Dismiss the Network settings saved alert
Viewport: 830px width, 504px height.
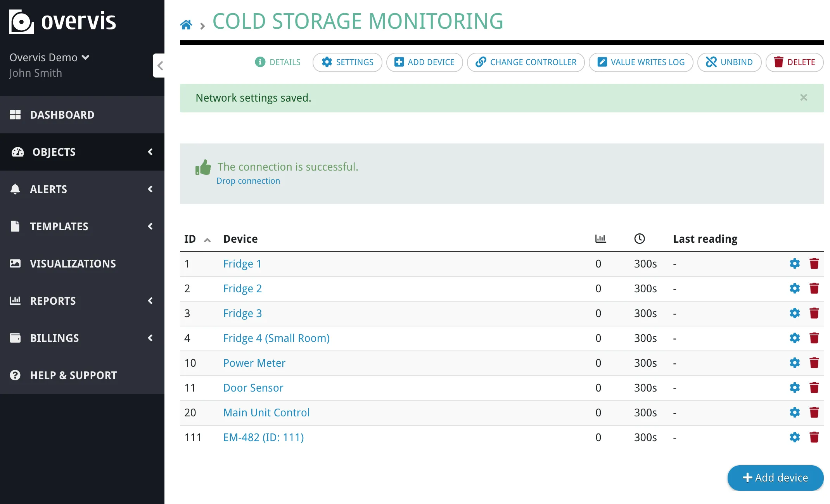pos(804,98)
